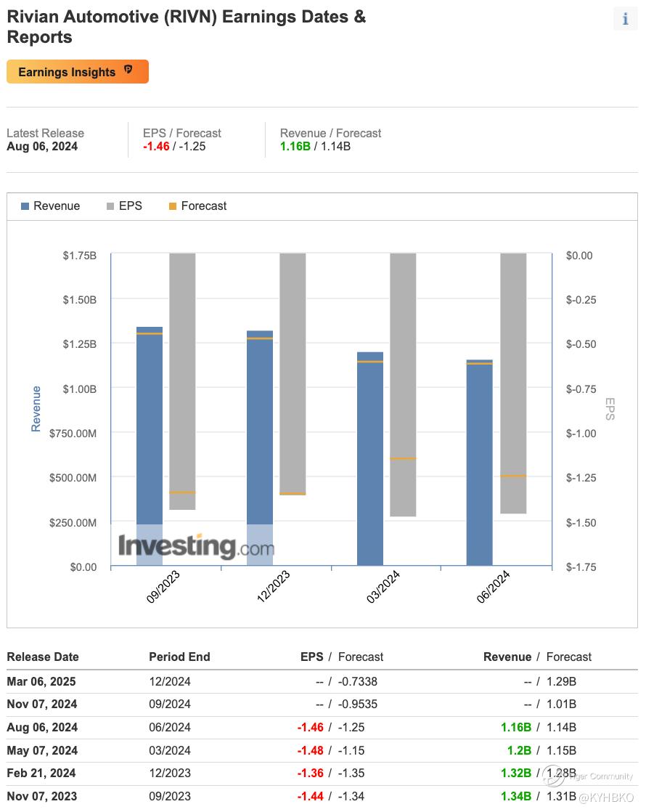This screenshot has height=812, width=646.
Task: Click the Feb 21, 2024 release date
Action: (41, 774)
